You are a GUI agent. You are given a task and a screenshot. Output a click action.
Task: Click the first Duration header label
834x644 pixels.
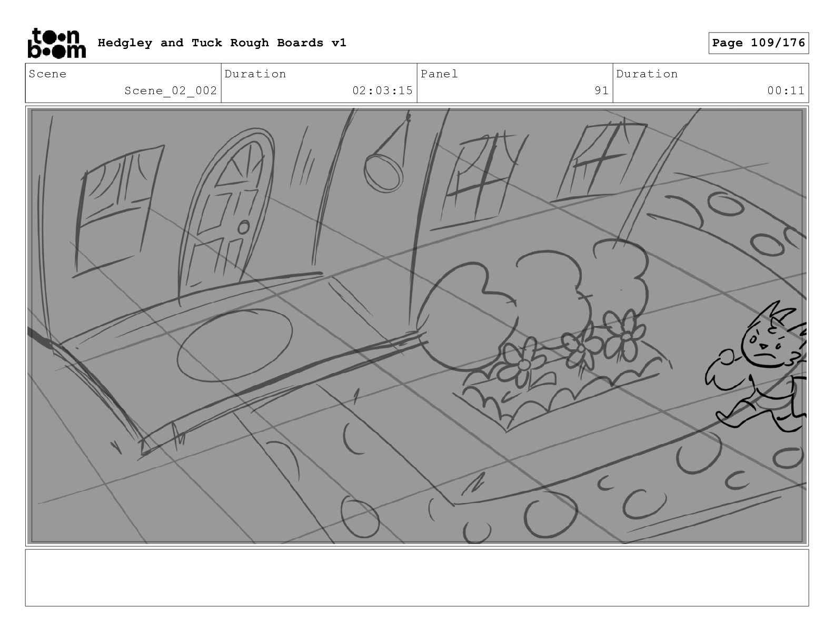point(255,74)
